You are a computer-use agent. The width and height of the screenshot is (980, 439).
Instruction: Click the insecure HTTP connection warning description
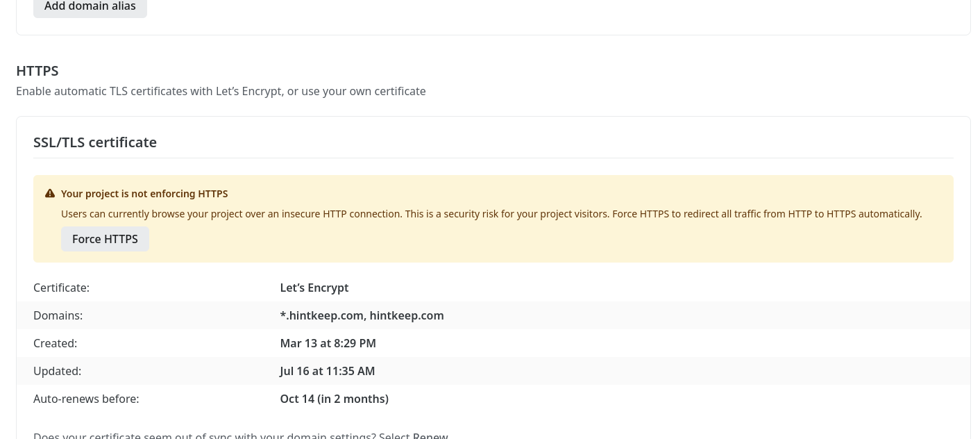(x=491, y=214)
